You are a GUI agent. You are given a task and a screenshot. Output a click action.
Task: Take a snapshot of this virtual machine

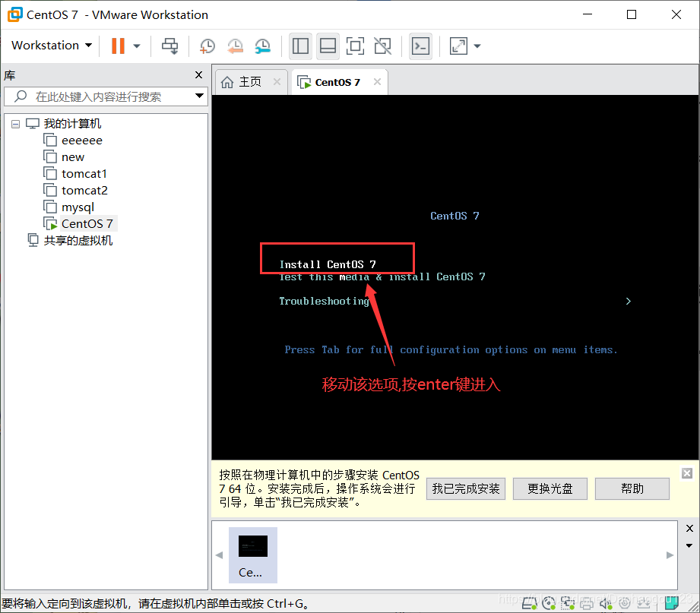point(207,46)
